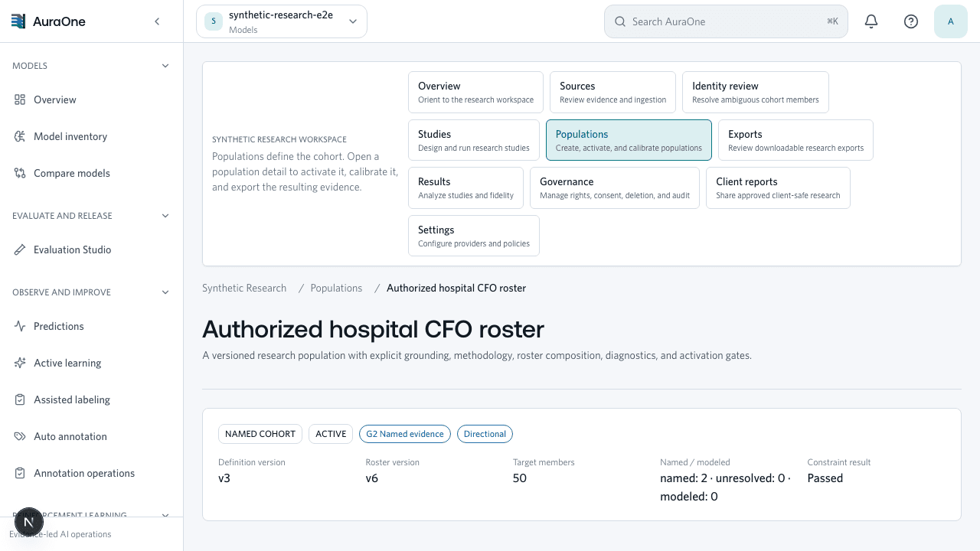Click the G2 Named evidence badge
This screenshot has width=980, height=551.
click(405, 434)
